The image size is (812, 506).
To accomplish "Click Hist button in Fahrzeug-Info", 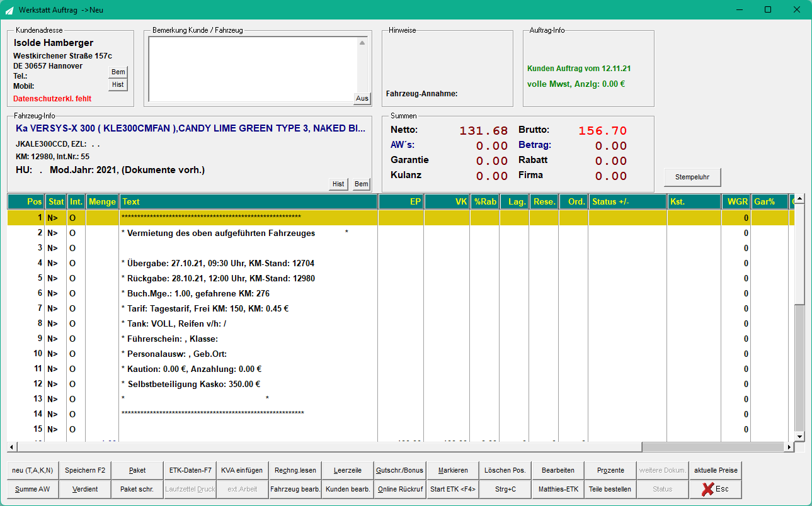I will click(x=338, y=184).
